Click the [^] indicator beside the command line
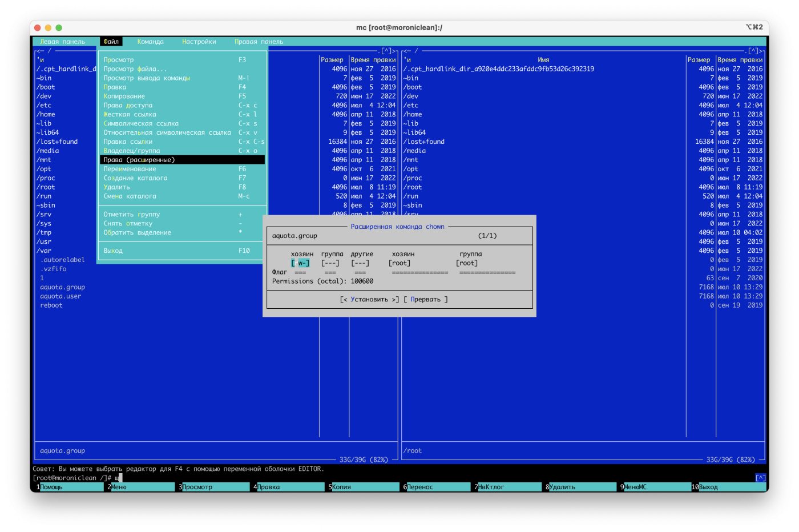799x532 pixels. click(760, 478)
